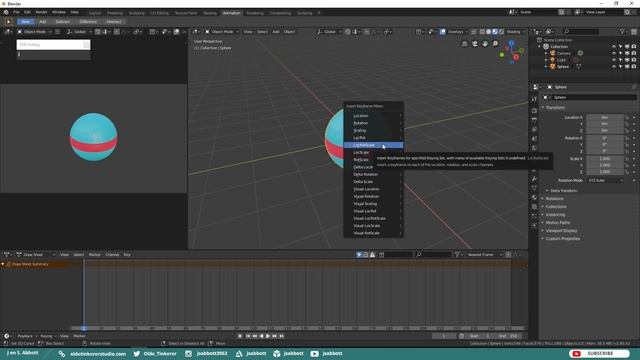Switch to the Rendering workspace tab
Viewport: 640px width, 360px height.
pos(255,13)
